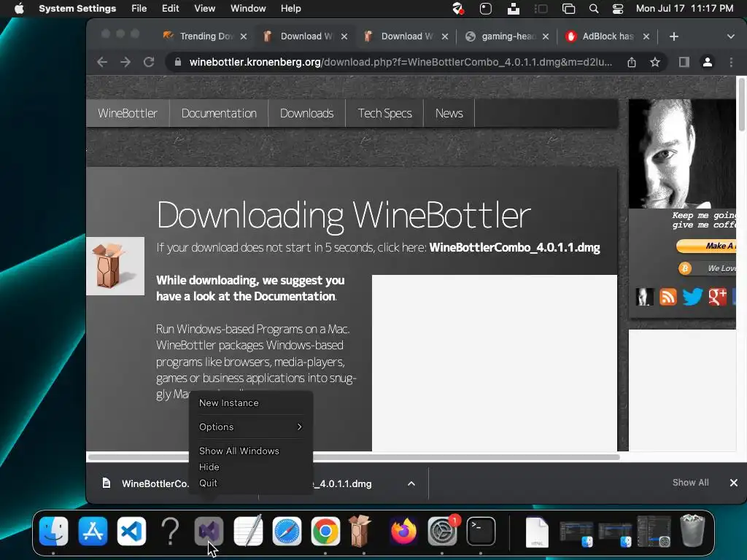Click the purple Visual Studio icon in Dock

pyautogui.click(x=209, y=531)
